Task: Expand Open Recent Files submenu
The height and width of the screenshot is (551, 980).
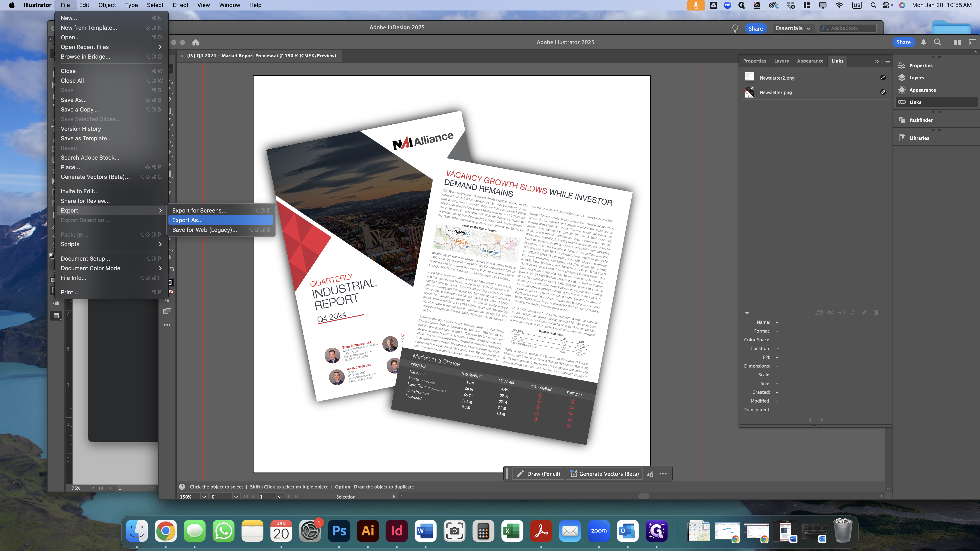Action: click(x=160, y=47)
